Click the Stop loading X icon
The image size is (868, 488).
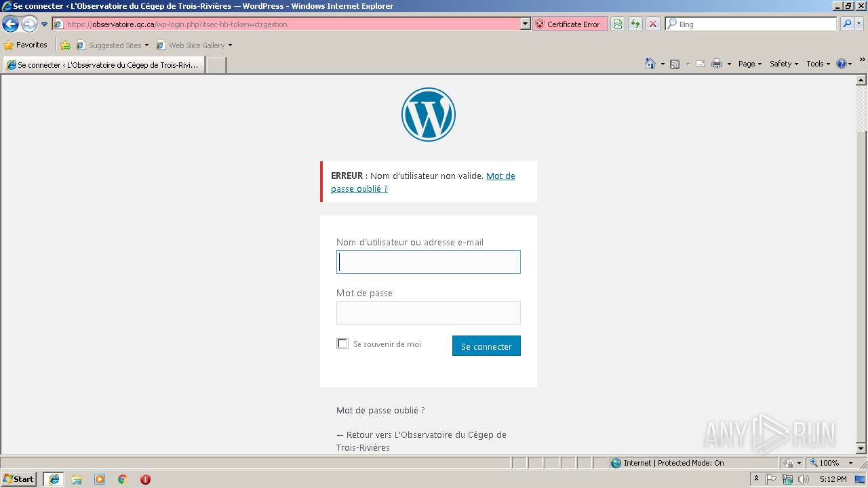pos(653,24)
